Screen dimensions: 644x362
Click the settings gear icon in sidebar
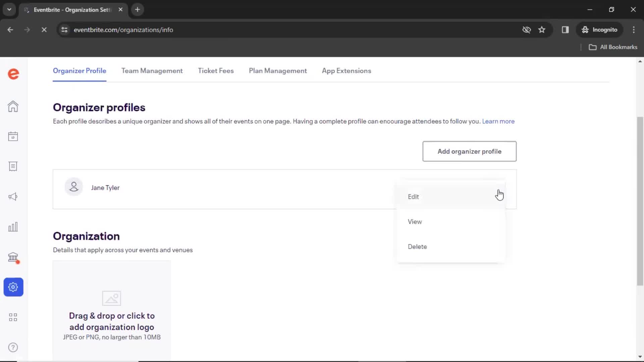pos(13,287)
